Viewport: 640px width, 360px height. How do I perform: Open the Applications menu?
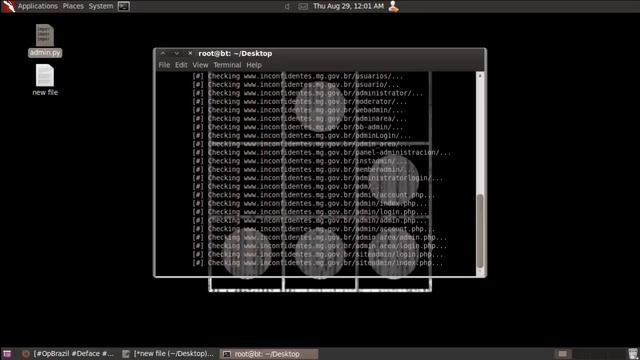pos(38,6)
